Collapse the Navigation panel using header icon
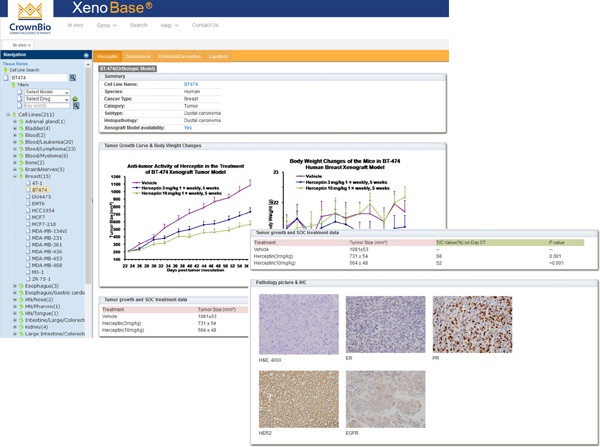 (x=87, y=55)
